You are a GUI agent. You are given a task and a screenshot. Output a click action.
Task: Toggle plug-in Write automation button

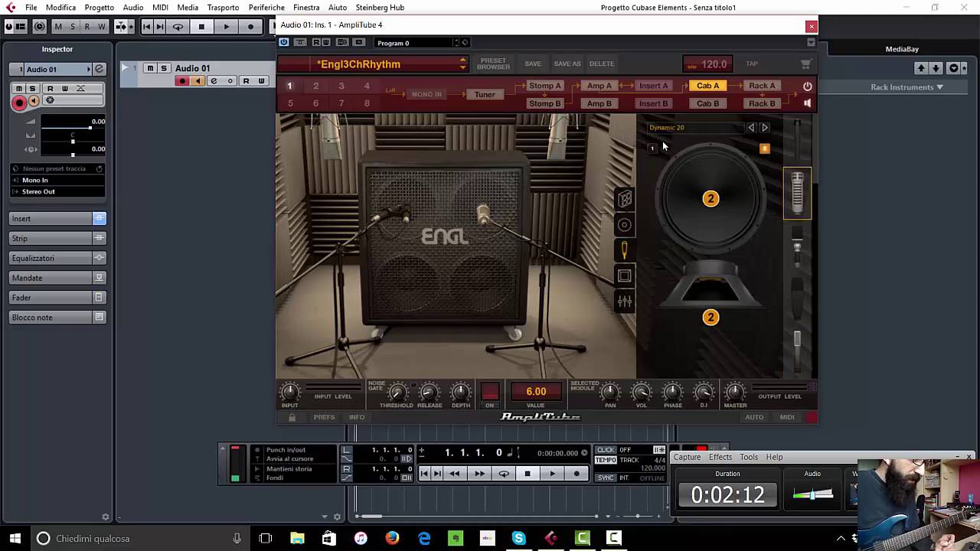pos(326,43)
